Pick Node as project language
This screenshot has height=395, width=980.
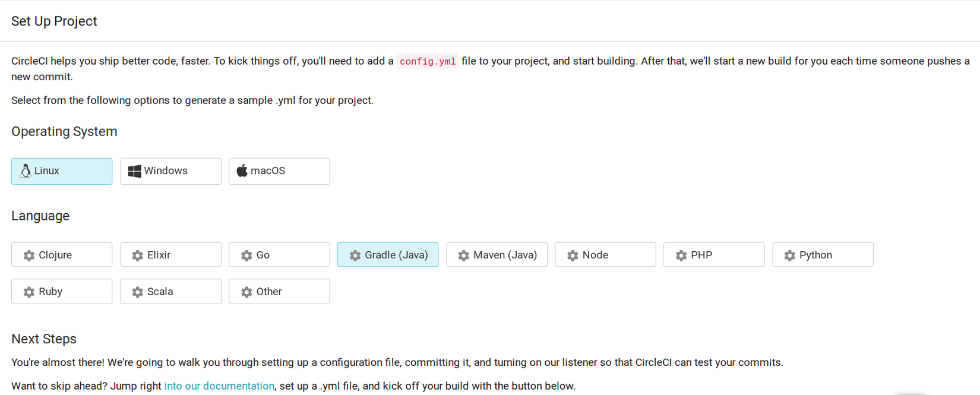coord(605,255)
